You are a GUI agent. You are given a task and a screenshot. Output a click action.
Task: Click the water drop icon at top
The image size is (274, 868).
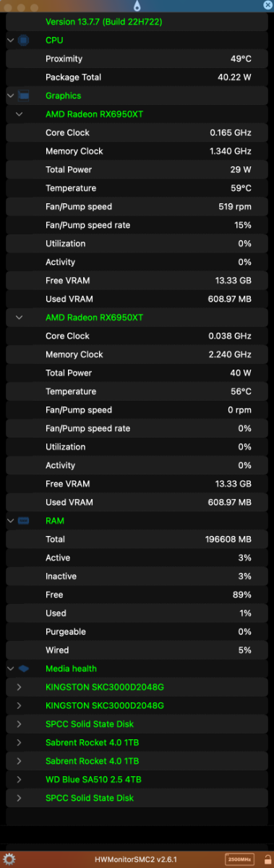[137, 6]
